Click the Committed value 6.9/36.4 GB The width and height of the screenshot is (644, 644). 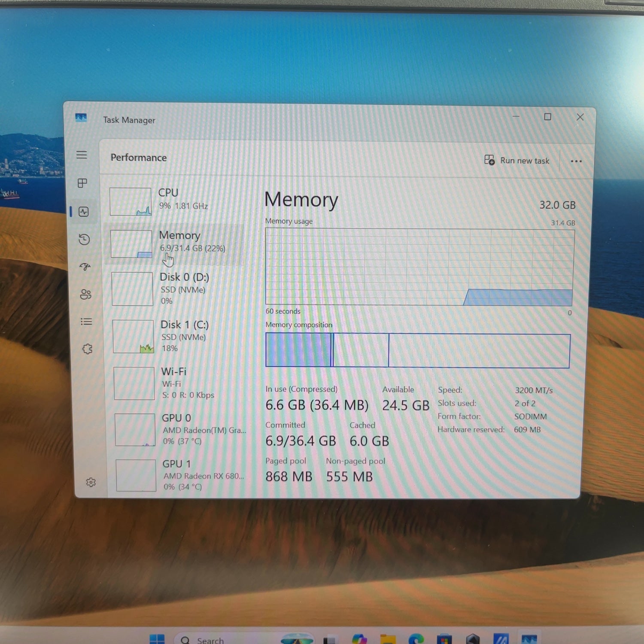point(301,441)
